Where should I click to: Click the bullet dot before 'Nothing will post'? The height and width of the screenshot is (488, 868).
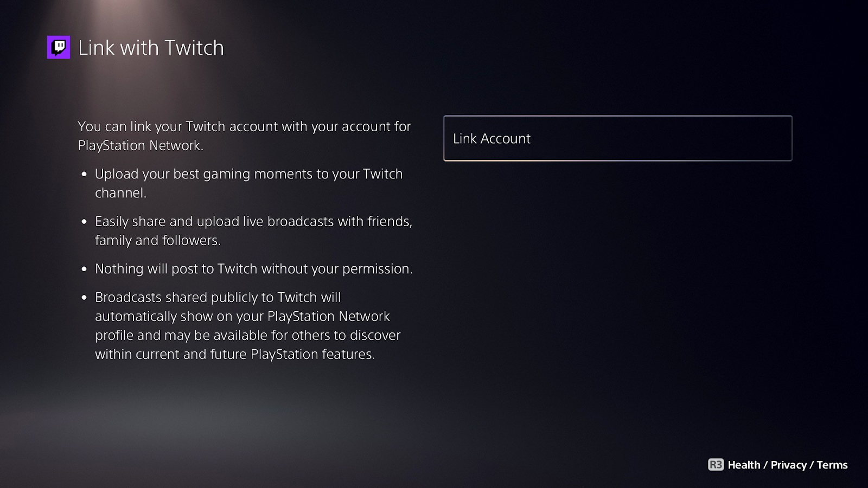pyautogui.click(x=84, y=269)
